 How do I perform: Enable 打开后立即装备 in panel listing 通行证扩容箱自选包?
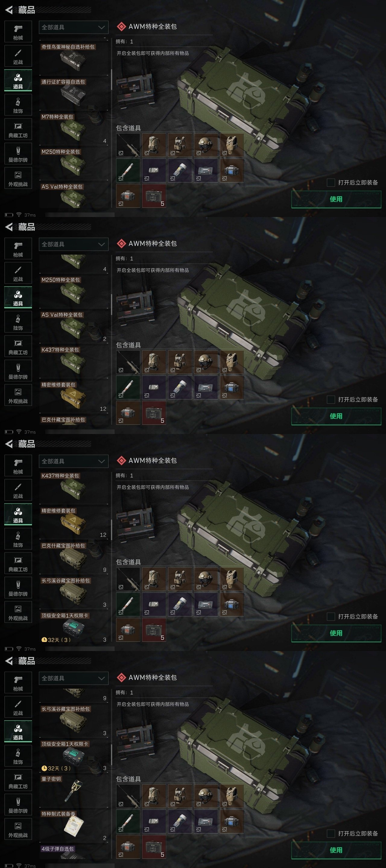331,182
